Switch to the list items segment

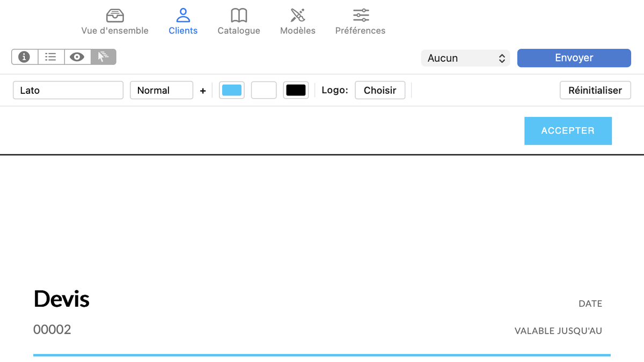coord(51,57)
